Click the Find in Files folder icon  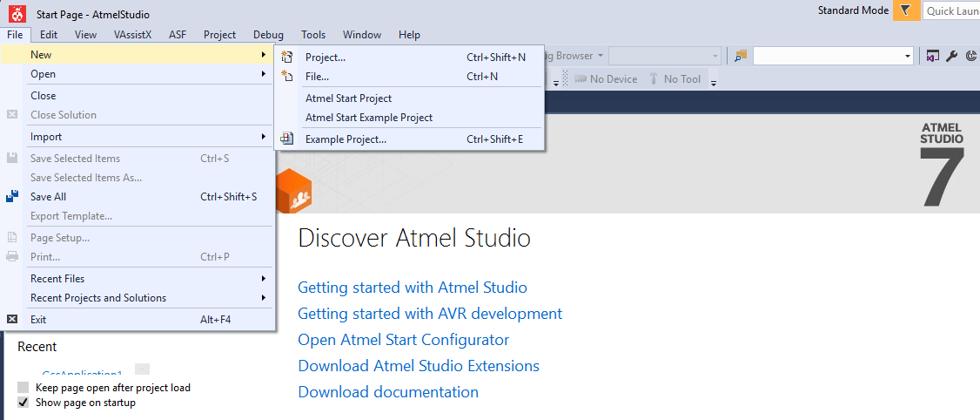(x=741, y=56)
